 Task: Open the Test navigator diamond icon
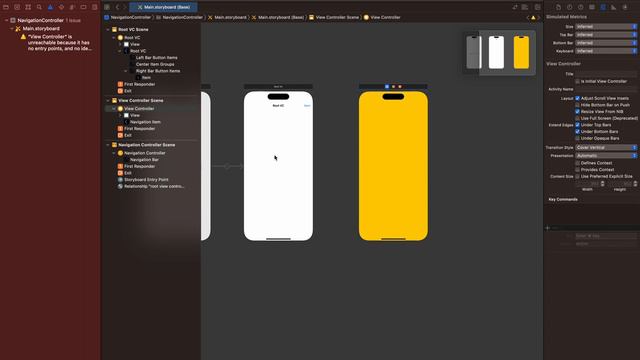61,7
